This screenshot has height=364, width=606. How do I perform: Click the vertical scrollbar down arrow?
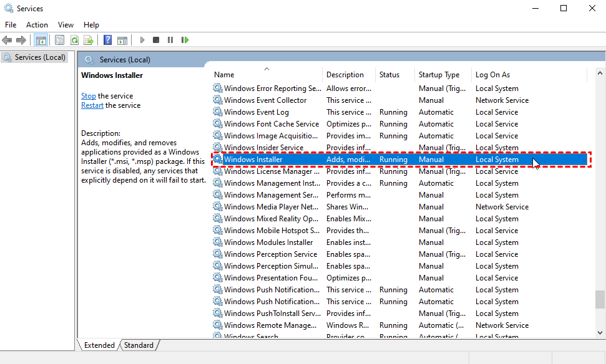(600, 333)
